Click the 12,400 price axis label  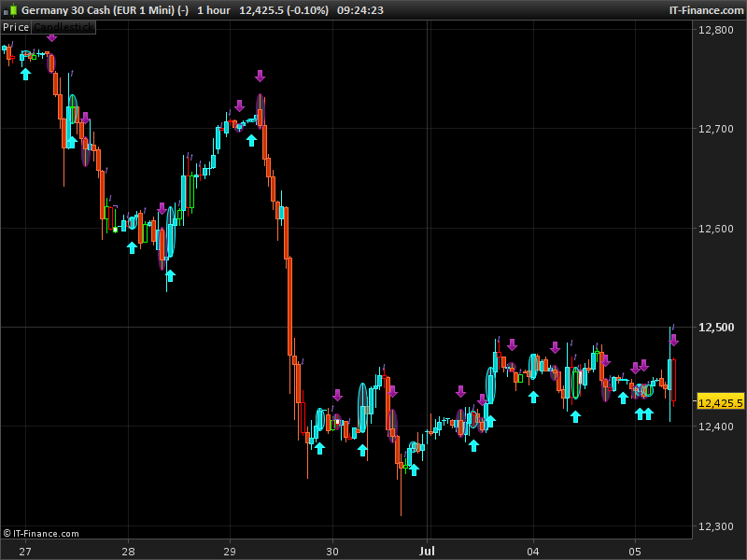(x=715, y=427)
